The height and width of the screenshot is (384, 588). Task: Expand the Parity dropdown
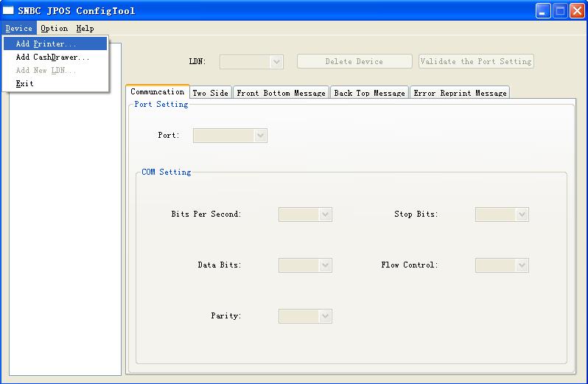[325, 316]
